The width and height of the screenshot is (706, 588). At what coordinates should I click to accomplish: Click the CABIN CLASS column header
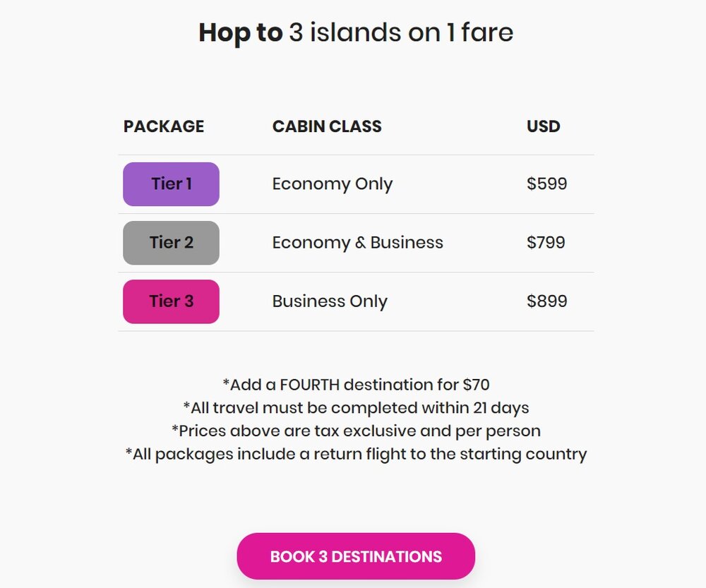(x=327, y=126)
